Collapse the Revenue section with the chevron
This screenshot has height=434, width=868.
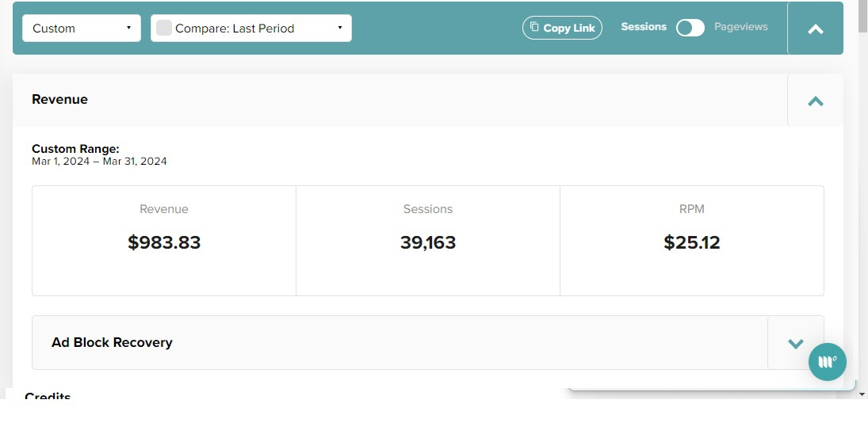(x=816, y=101)
